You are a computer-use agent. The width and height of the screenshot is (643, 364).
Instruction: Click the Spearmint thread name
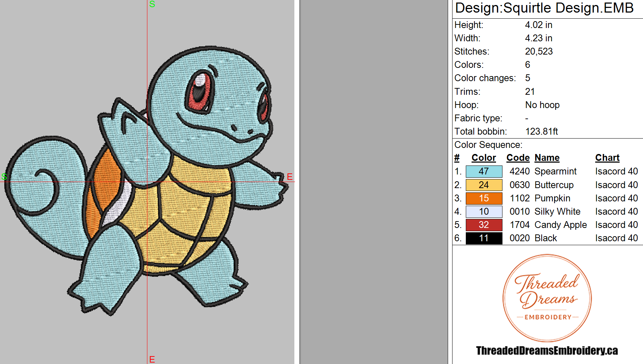pos(555,172)
